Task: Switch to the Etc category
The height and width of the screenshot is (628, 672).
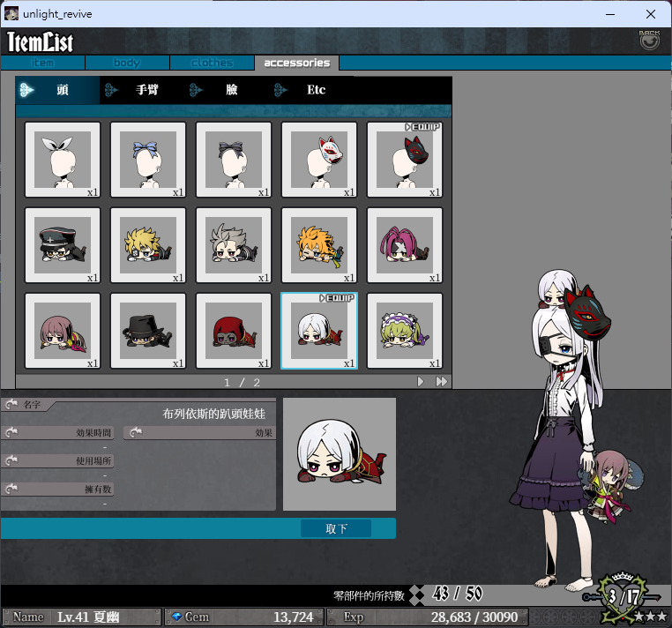Action: click(x=312, y=90)
